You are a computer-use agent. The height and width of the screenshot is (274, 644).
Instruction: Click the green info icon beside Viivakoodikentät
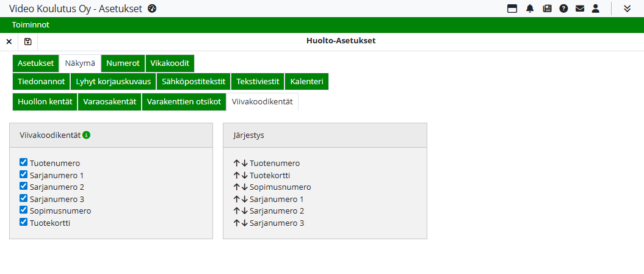pos(87,135)
